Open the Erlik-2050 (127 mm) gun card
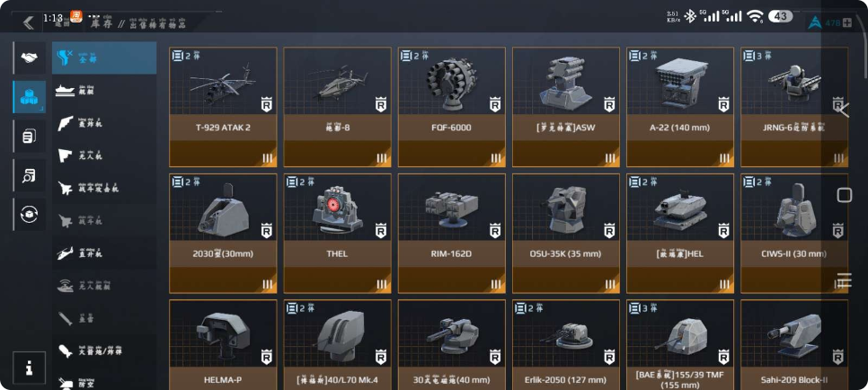Viewport: 868px width, 390px height. point(566,345)
